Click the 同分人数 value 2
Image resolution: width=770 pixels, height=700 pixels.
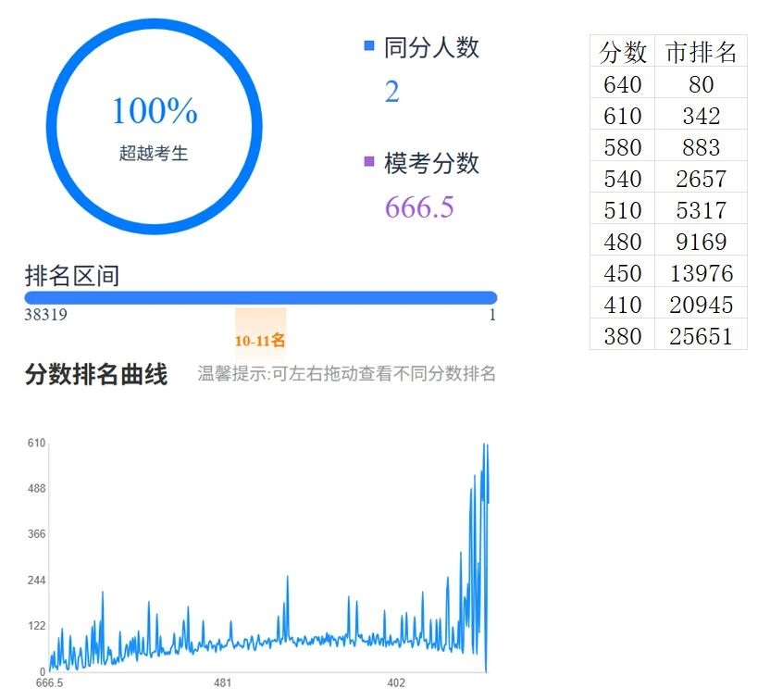[x=391, y=92]
